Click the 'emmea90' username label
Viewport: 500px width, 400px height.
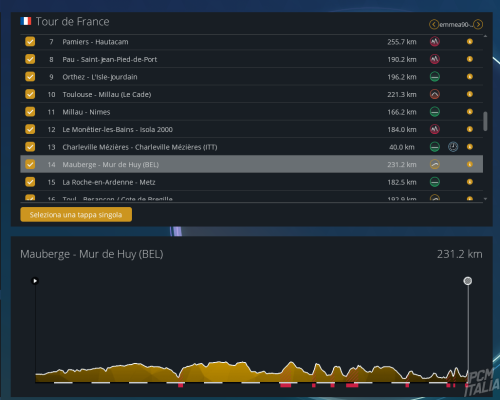(456, 24)
